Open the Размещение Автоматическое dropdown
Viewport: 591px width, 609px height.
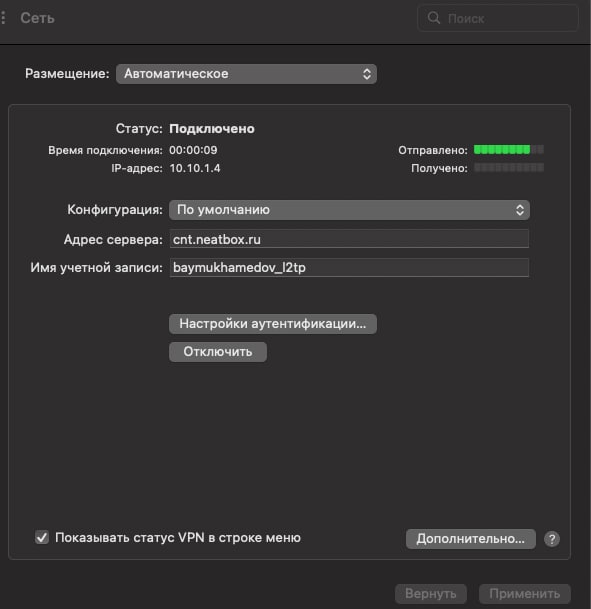point(246,74)
